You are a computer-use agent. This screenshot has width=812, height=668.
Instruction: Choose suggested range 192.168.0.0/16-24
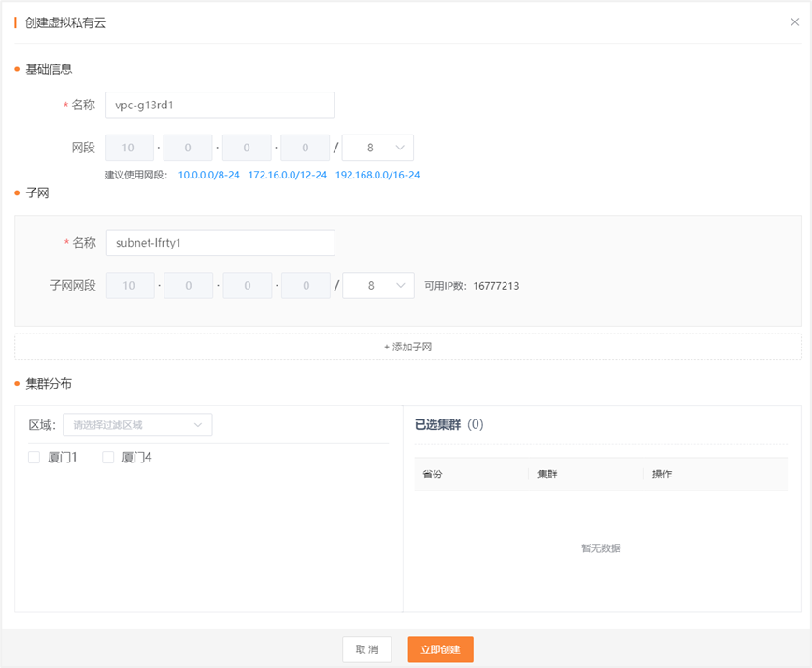click(378, 175)
